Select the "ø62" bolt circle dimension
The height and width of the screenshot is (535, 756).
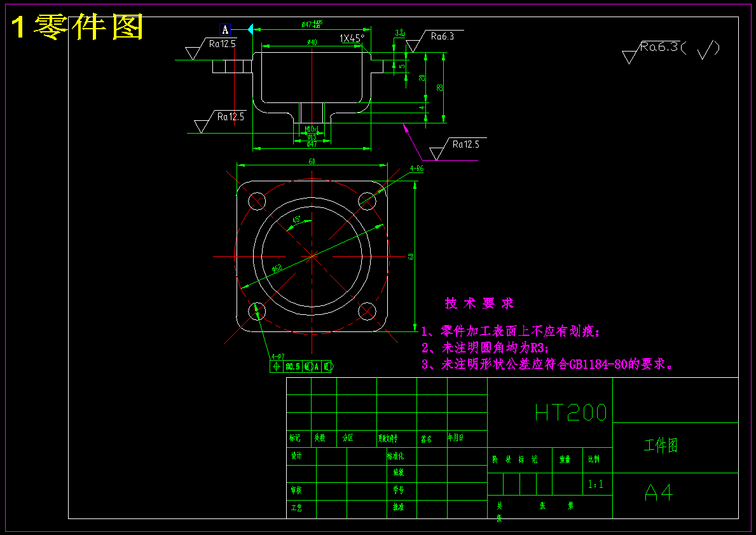(x=277, y=268)
